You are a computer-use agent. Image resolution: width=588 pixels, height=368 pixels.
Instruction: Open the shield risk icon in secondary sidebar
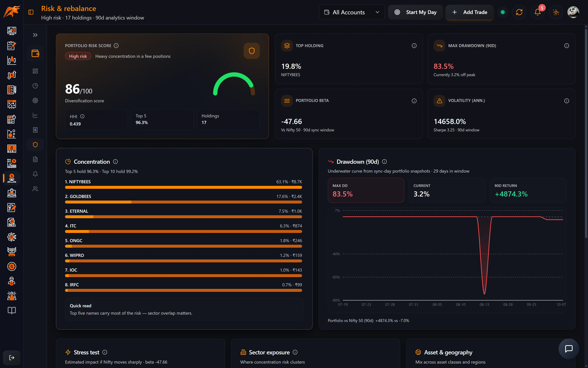tap(35, 145)
